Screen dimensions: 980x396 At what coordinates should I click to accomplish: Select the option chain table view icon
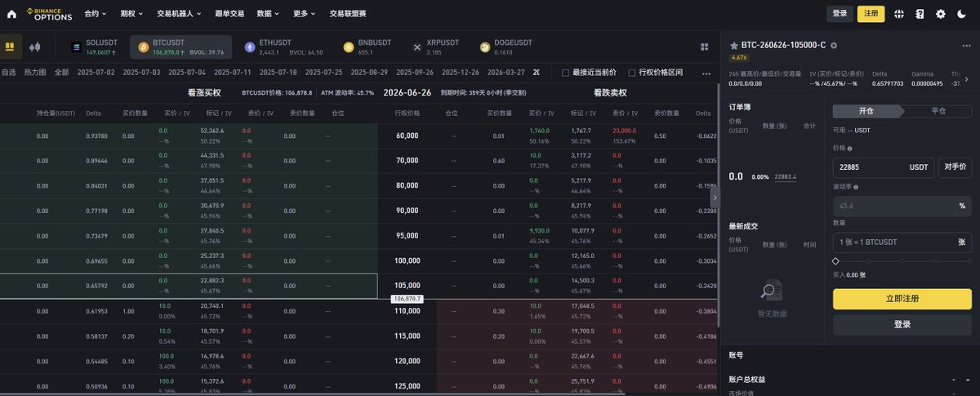[x=10, y=47]
